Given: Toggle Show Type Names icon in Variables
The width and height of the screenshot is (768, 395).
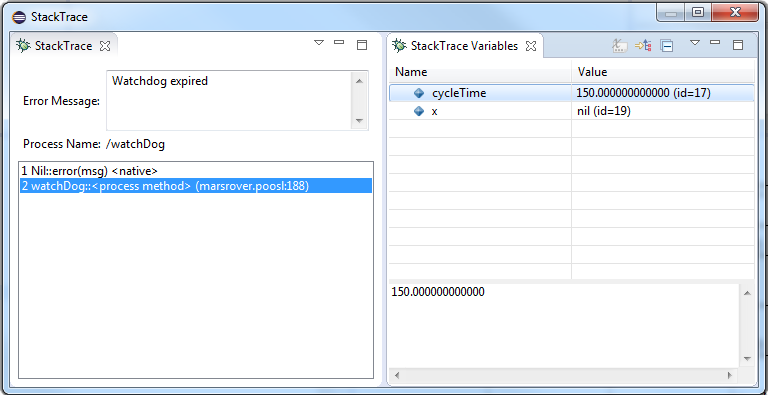Looking at the screenshot, I should [620, 46].
